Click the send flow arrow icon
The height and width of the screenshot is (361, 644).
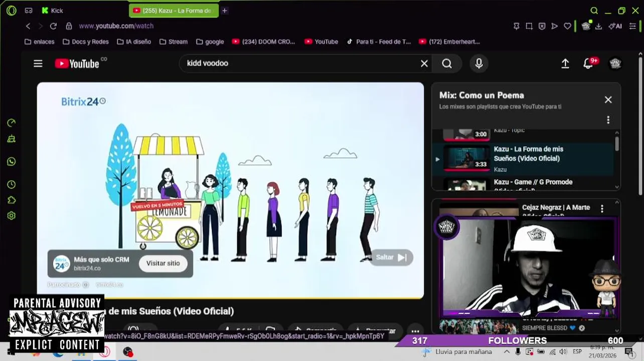(554, 26)
